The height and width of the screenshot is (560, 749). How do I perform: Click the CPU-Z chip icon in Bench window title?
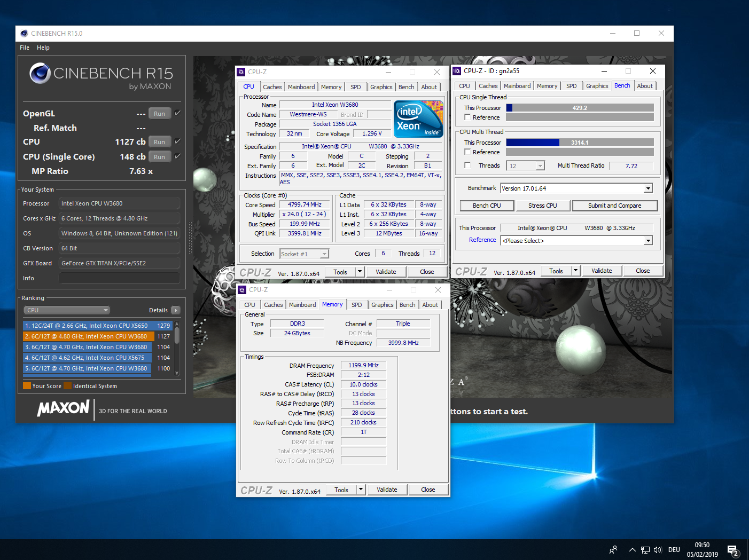point(457,71)
